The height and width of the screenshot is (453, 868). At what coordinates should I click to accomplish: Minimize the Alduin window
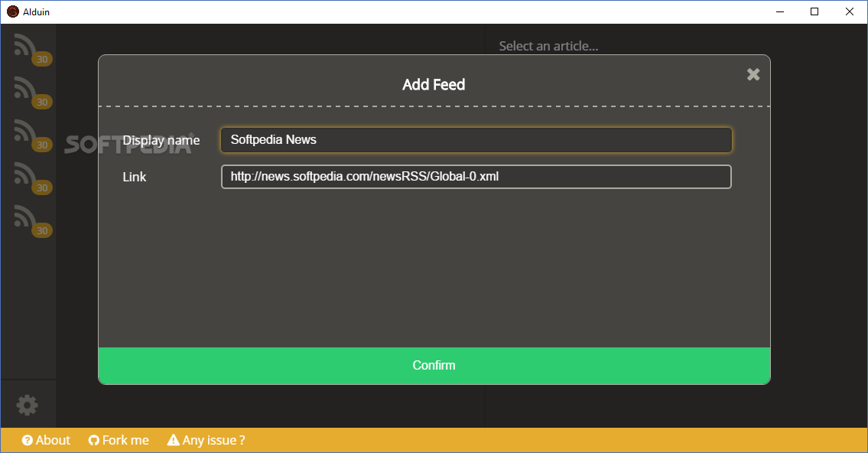tap(780, 11)
